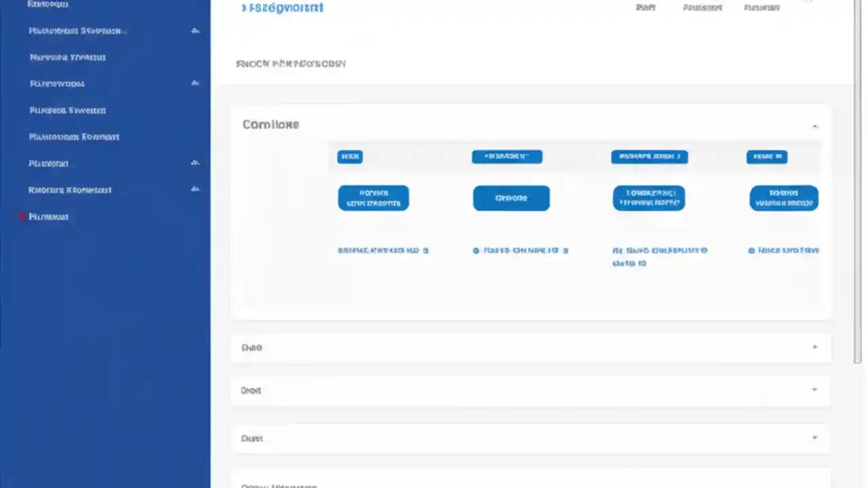868x488 pixels.
Task: Click the red indicator beside the bottom sidebar entry
Action: tap(22, 216)
